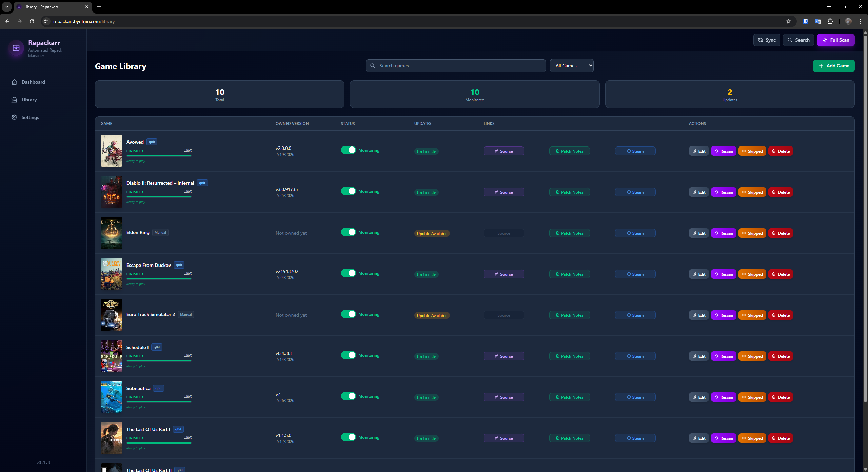This screenshot has height=472, width=868.
Task: Click the Search games input field
Action: 455,66
